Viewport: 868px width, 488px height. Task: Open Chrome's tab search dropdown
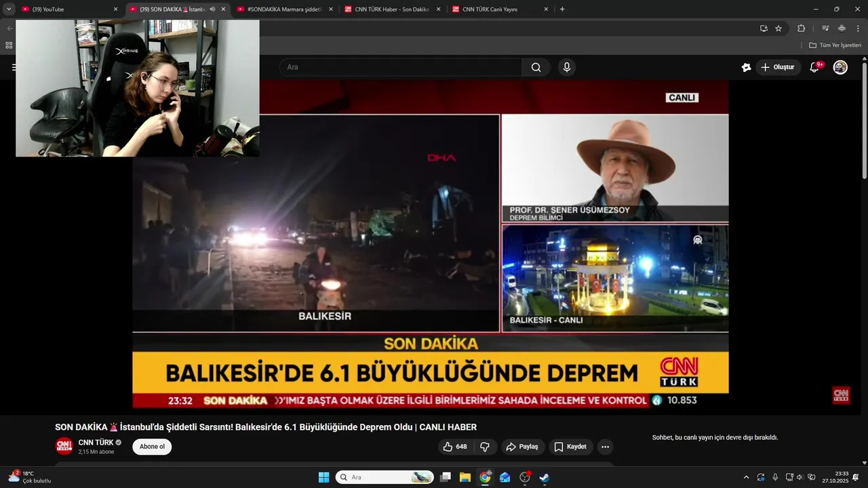tap(9, 9)
